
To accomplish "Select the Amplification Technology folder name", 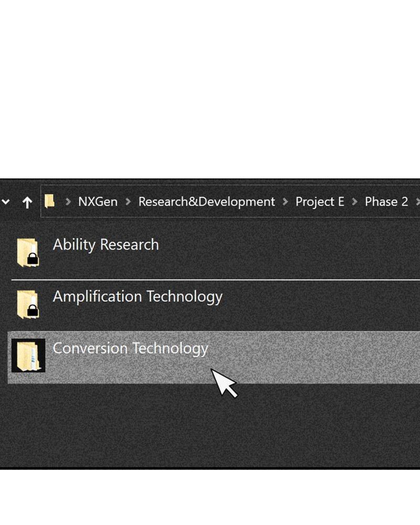I will 138,297.
